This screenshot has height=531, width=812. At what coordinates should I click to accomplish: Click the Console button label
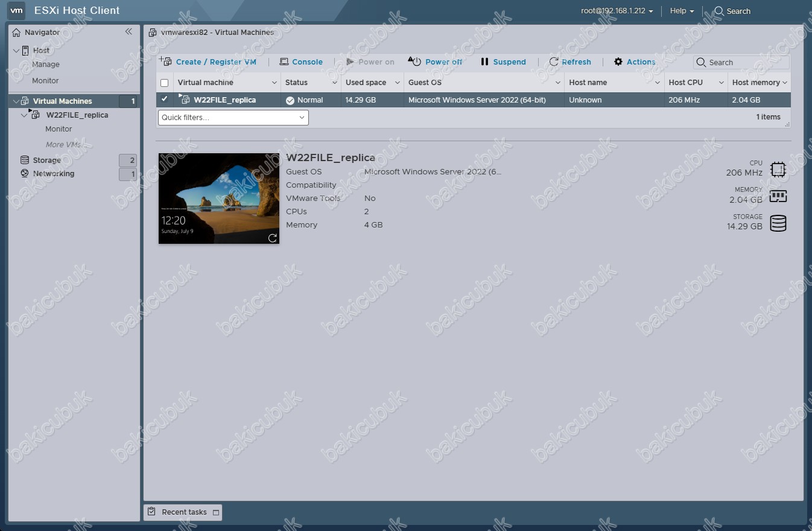point(308,62)
